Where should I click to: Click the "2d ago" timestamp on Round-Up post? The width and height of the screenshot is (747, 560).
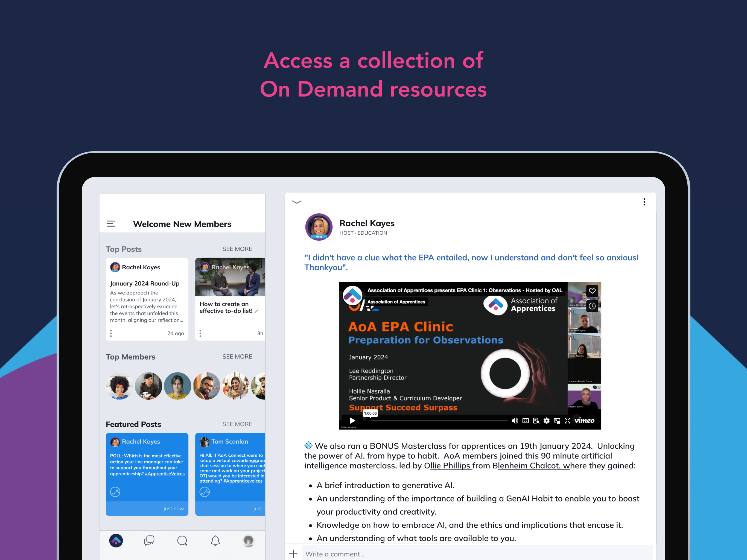click(x=176, y=333)
